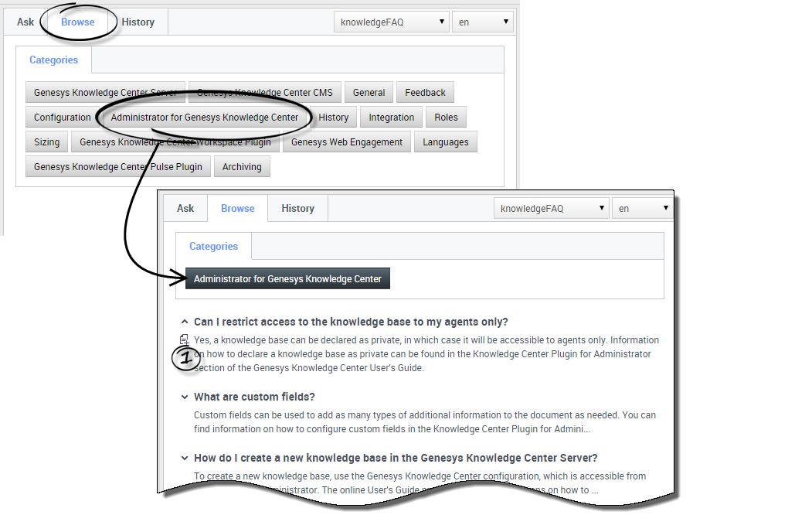The height and width of the screenshot is (515, 812).
Task: Choose the General category button
Action: [369, 93]
